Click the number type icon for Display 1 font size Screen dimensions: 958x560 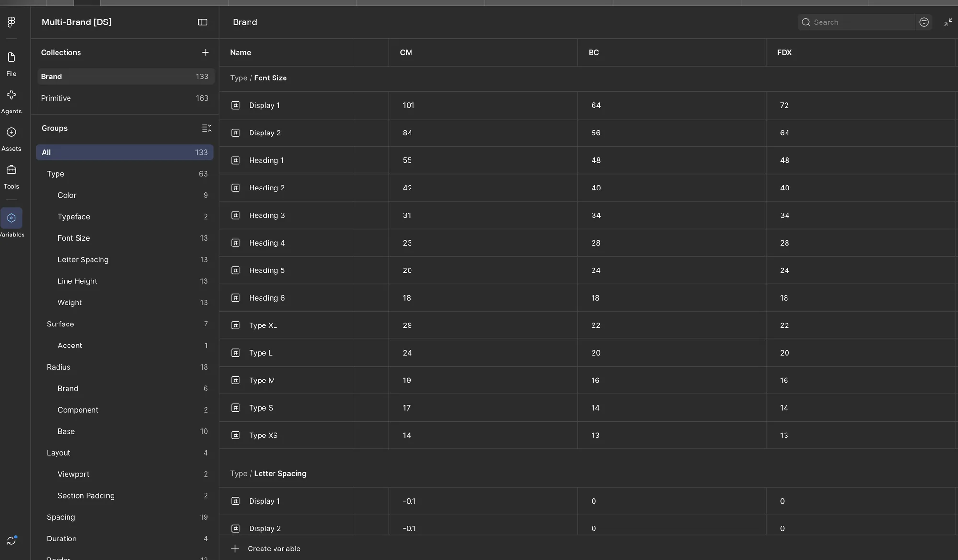pos(236,105)
